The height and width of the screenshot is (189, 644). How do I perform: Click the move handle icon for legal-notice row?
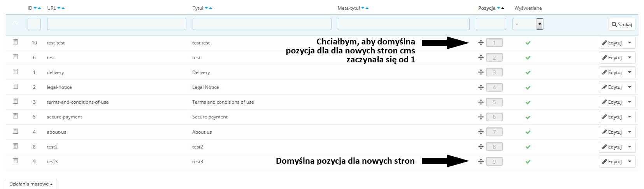coord(481,87)
